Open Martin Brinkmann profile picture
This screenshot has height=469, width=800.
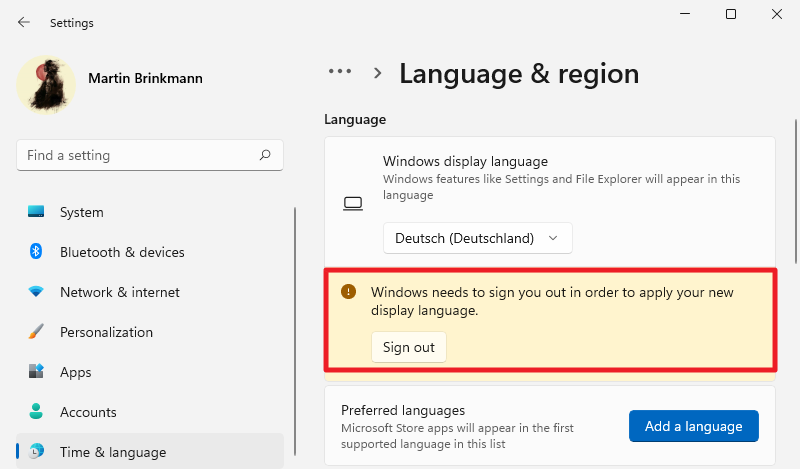(x=46, y=85)
